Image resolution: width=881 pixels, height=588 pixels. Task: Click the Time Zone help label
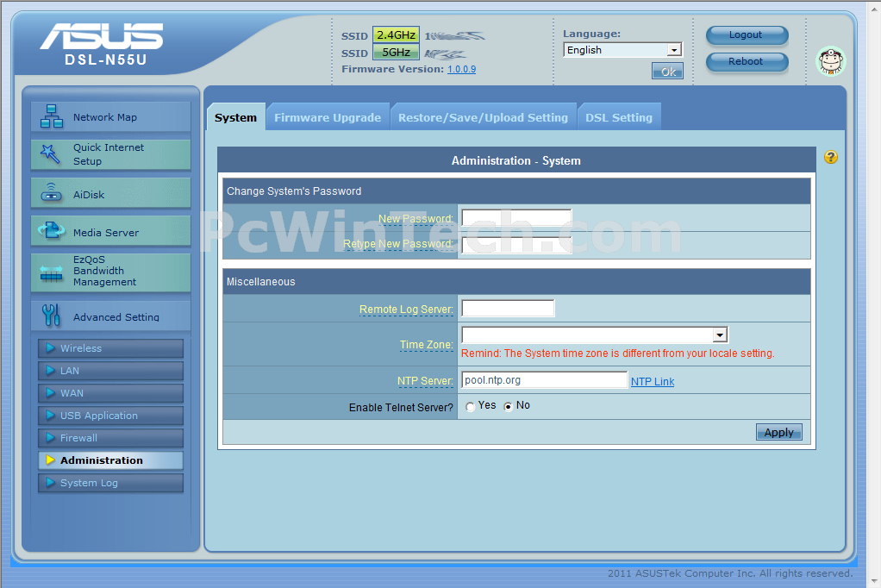427,345
